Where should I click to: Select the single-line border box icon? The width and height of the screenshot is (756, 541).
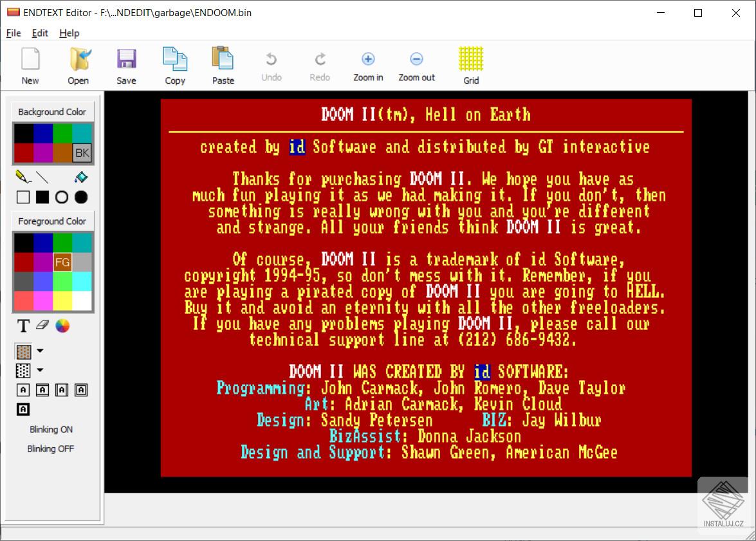(x=23, y=390)
